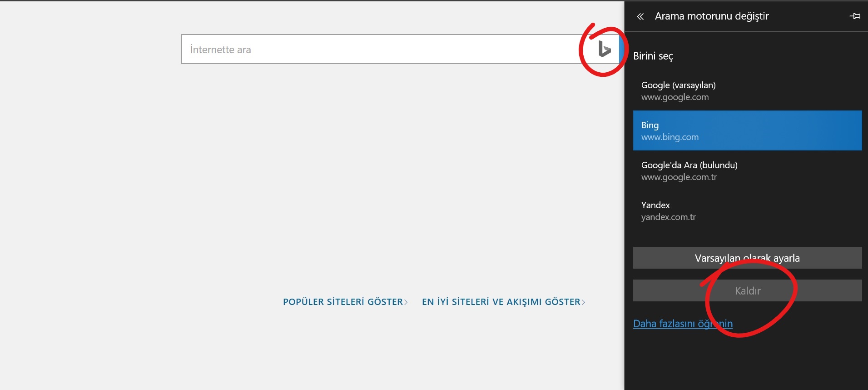
Task: Click 'Varsayılan olarak ayarla' button
Action: [747, 258]
